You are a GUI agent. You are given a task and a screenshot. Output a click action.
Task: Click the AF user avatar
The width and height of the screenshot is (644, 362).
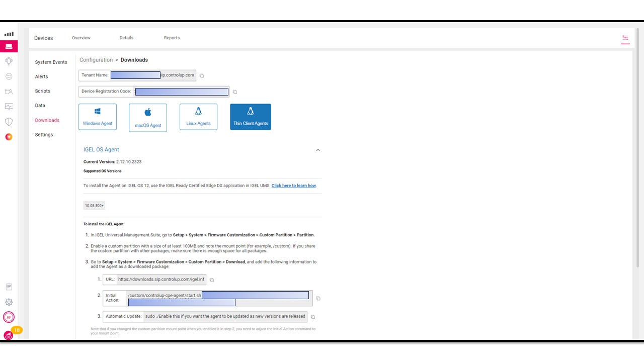pos(9,317)
